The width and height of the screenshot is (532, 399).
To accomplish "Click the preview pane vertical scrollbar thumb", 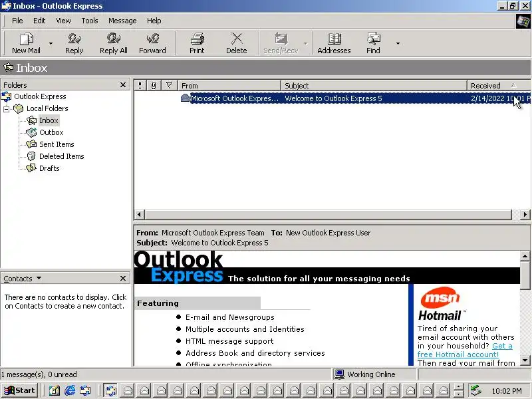I will tap(525, 275).
